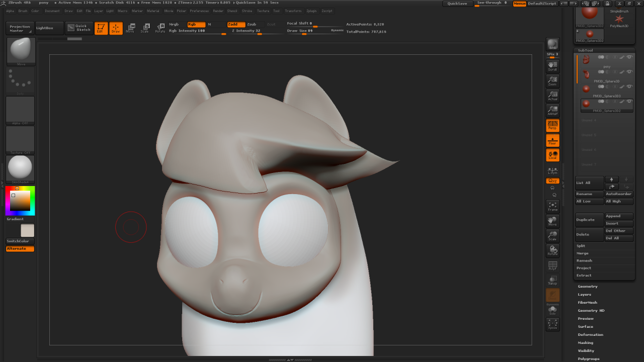Open the current brush thumbnail

(21, 51)
